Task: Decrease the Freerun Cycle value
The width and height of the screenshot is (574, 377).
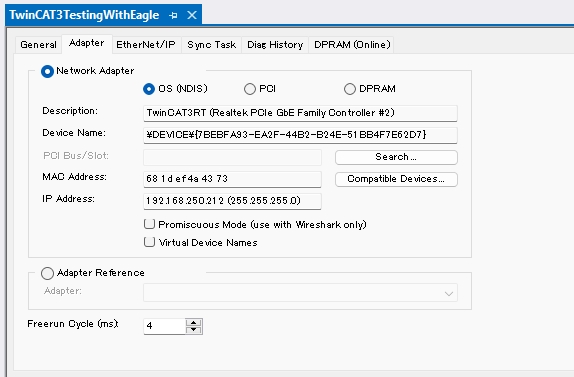Action: (194, 330)
